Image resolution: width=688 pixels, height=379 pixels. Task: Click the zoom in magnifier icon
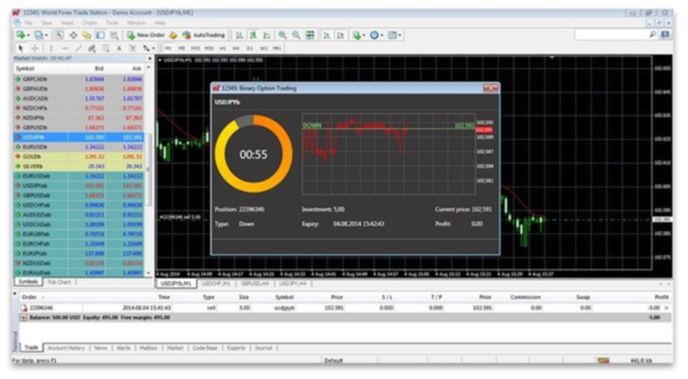point(283,35)
